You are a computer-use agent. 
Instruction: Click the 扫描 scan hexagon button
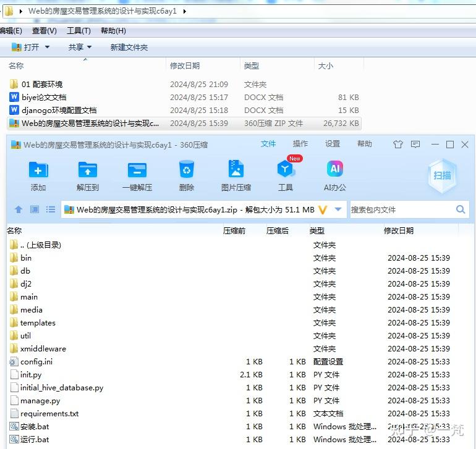tap(442, 175)
